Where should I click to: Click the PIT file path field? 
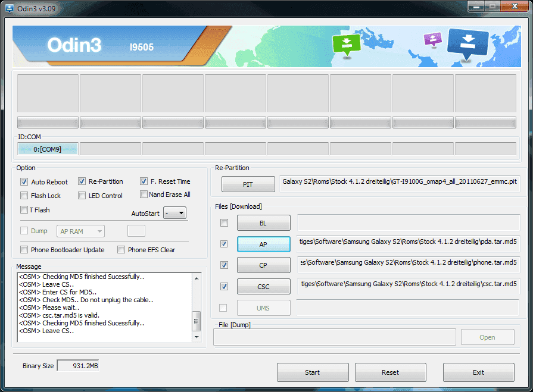400,184
